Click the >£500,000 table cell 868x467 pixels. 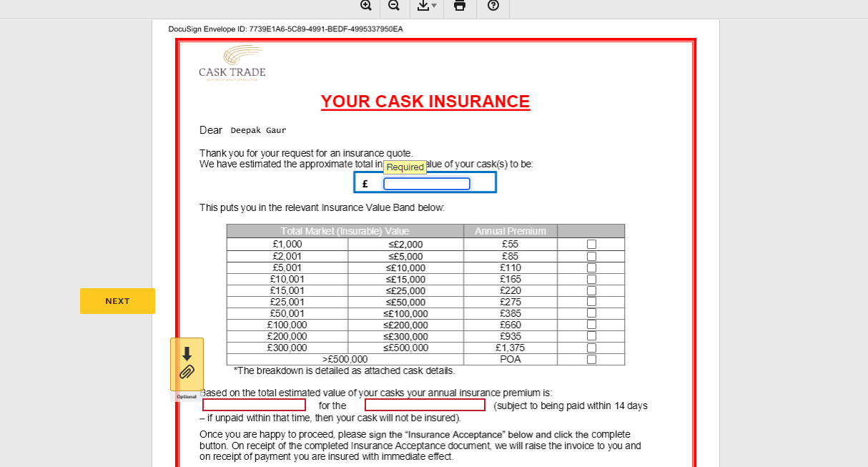tap(345, 359)
